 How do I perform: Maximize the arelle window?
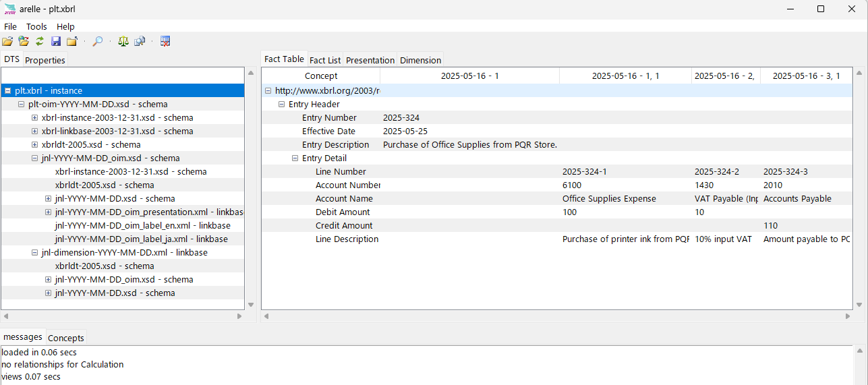(821, 9)
